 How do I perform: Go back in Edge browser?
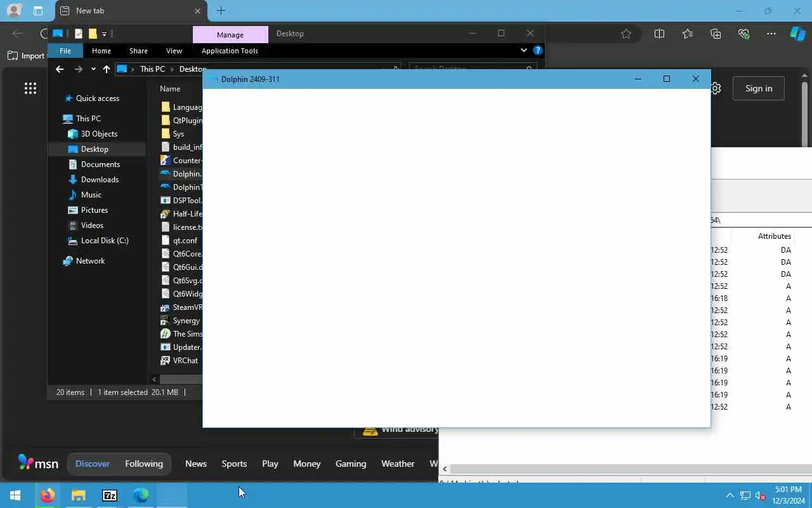(17, 34)
